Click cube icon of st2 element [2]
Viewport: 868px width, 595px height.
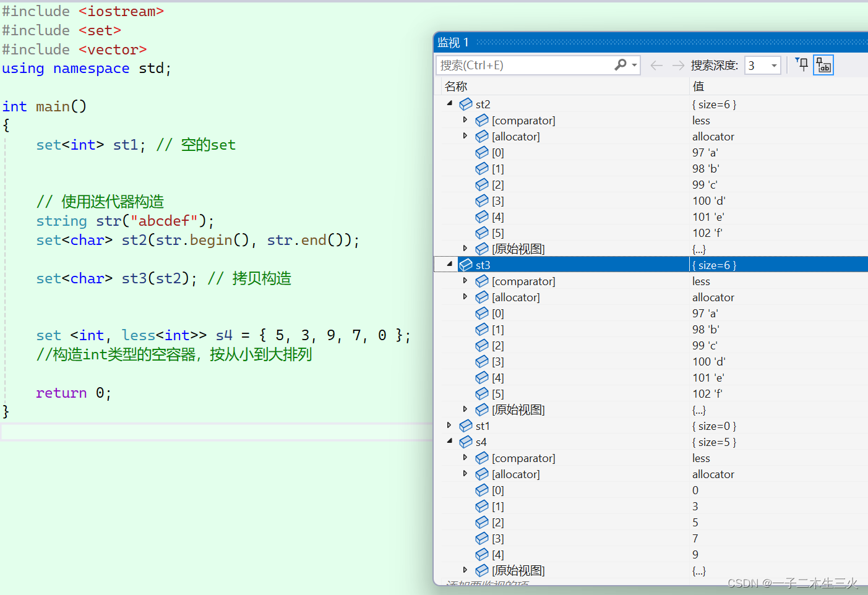[482, 184]
